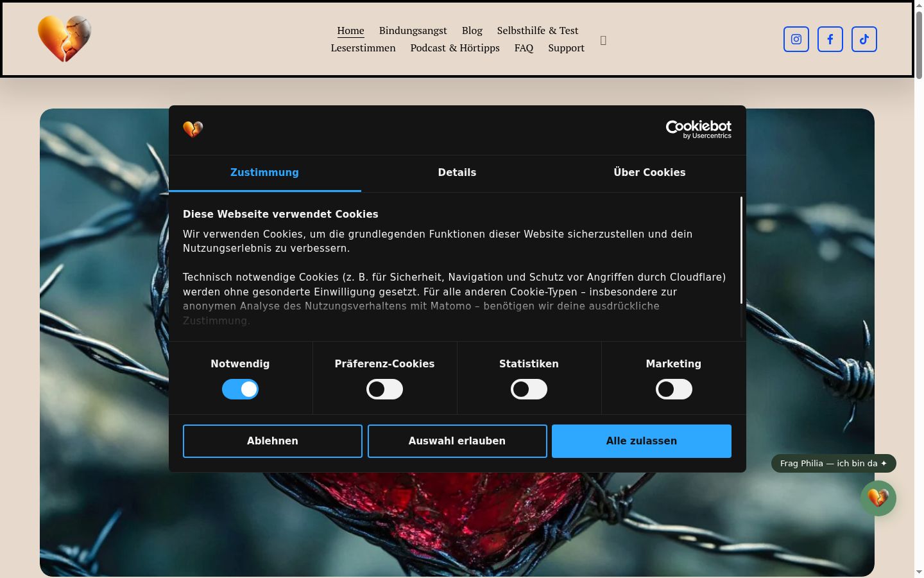
Task: Open the Über Cookies tab
Action: coord(649,173)
